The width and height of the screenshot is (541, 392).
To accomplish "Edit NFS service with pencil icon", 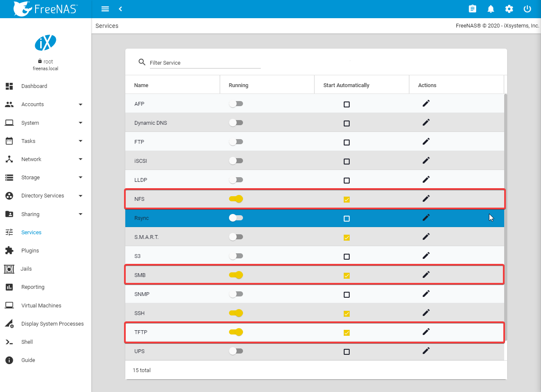I will click(426, 198).
